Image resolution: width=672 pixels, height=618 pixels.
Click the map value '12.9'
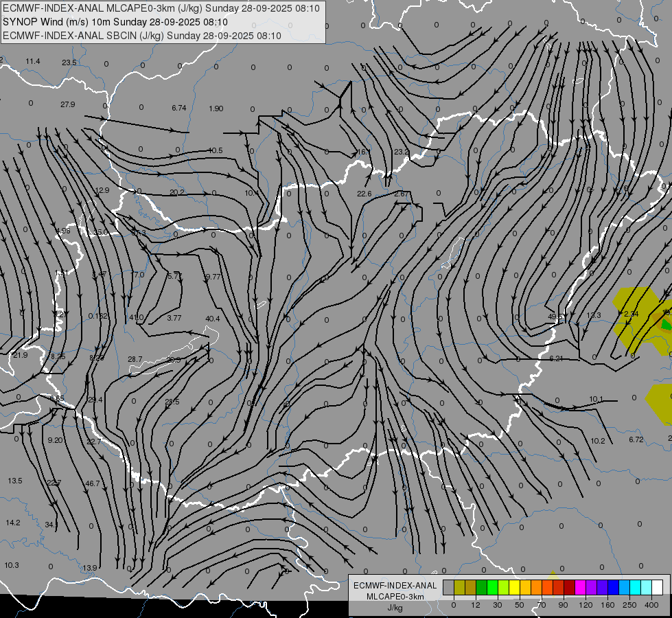point(102,190)
